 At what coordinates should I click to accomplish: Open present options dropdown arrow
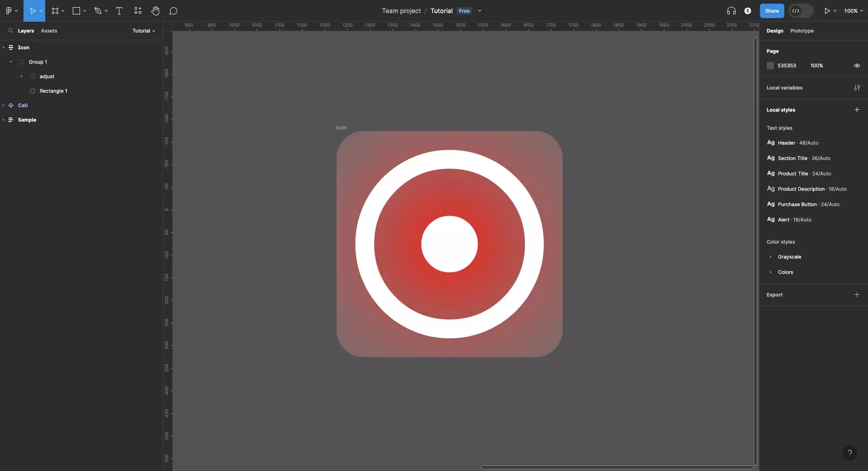[835, 11]
